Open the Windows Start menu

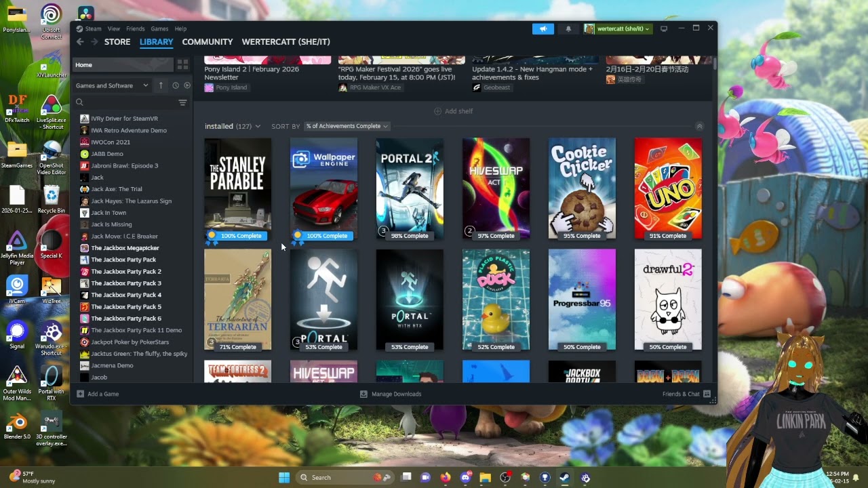tap(284, 477)
